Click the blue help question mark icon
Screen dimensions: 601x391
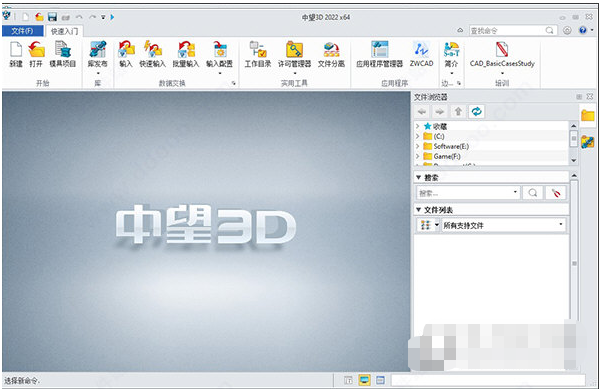(x=583, y=30)
